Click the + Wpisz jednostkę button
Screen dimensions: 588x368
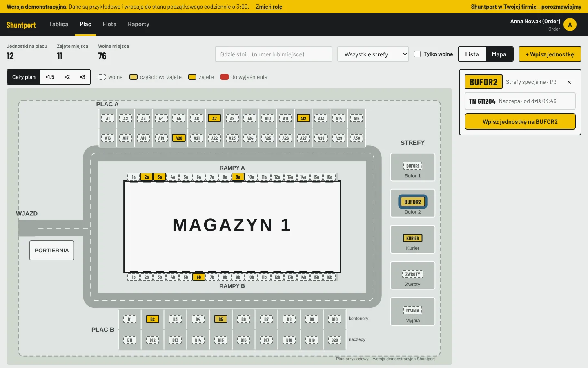[550, 54]
